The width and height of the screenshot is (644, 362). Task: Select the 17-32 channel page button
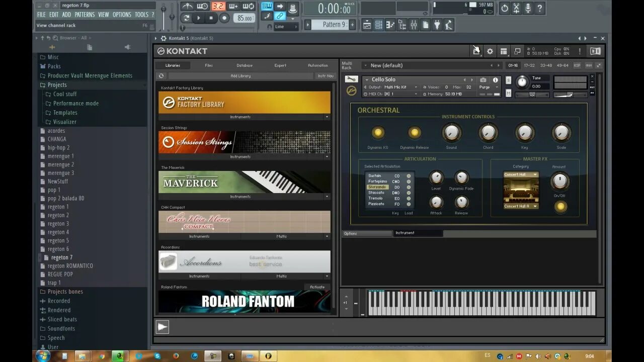click(x=529, y=65)
